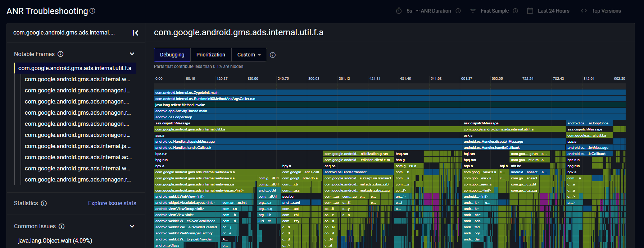Open the 5s ANR Duration filter
Screen dimensions: 644x248
click(x=428, y=11)
